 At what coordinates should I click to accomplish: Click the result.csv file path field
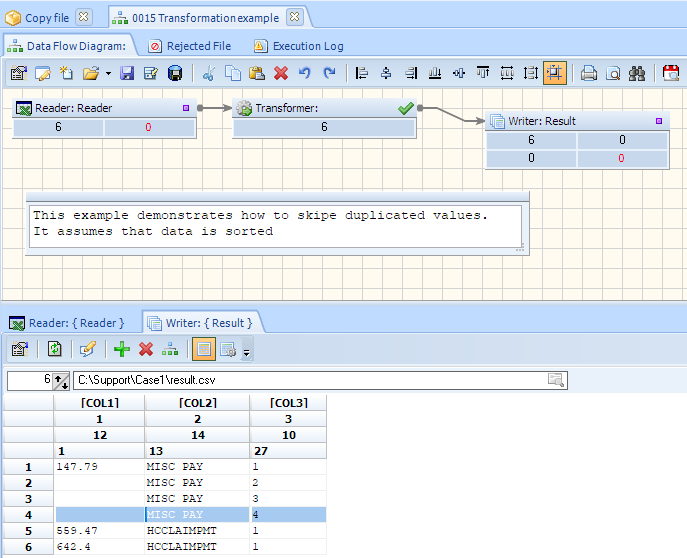click(320, 380)
